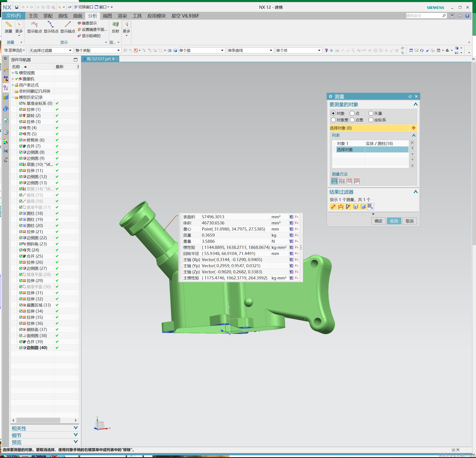The image size is (476, 458).
Task: Expand the 预览 panel
Action: (x=76, y=442)
